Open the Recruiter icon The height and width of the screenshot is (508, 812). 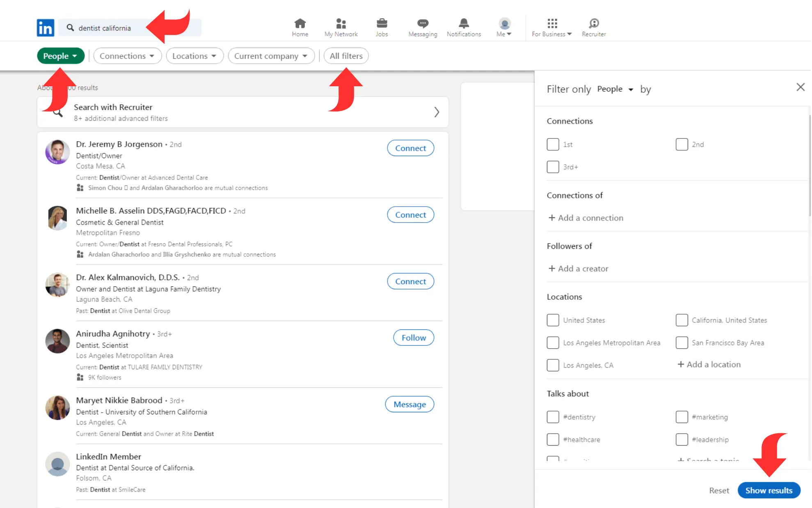(x=594, y=23)
